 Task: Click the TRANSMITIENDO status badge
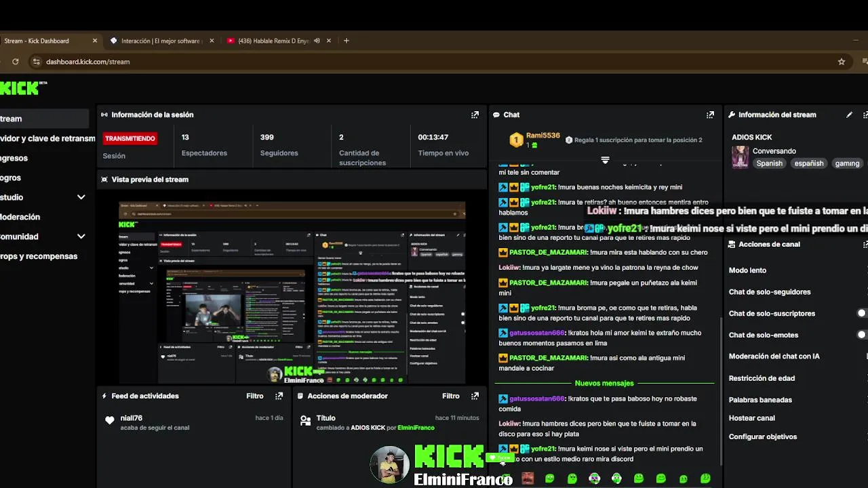coord(130,138)
